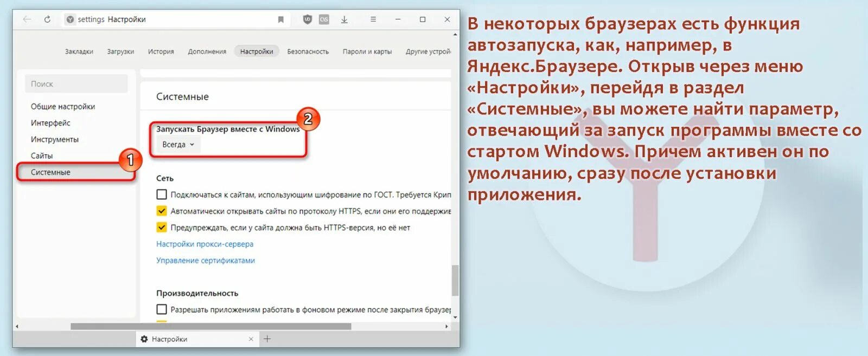Open Настройки прокси-сервера link

205,244
